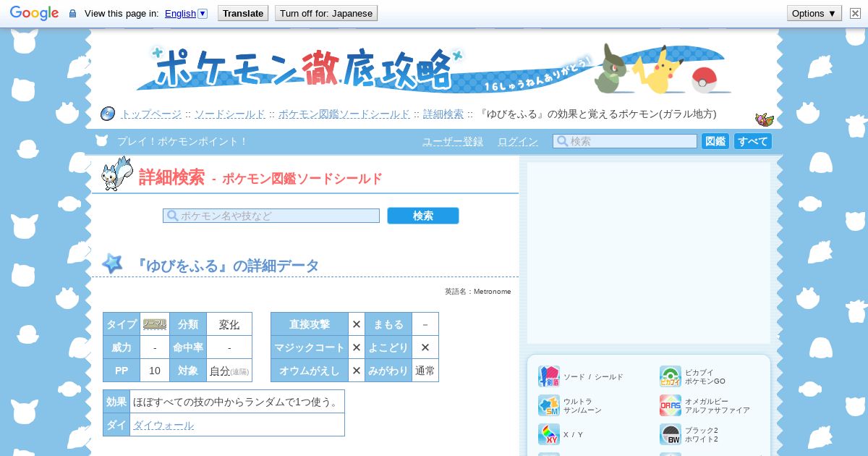Click the 図鑑 search button
The height and width of the screenshot is (456, 868).
point(715,141)
